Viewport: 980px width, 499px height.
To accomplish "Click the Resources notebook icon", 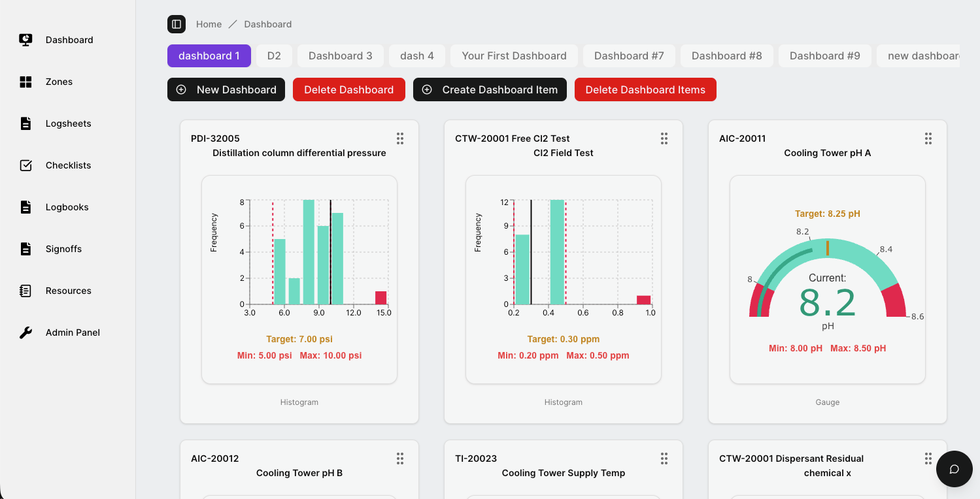I will (x=25, y=291).
